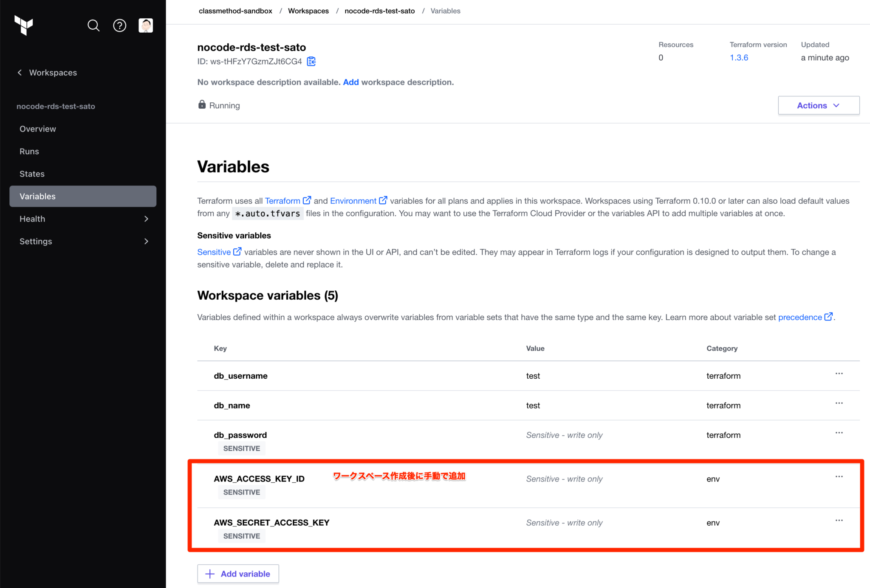Screen dimensions: 870x588
Task: Open options menu for AWS_SECRET_ACCESS_KEY variable
Action: (x=839, y=520)
